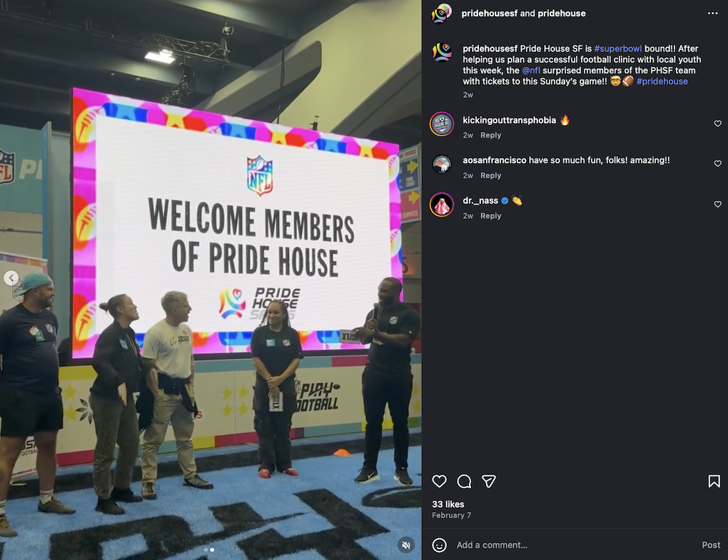
Task: Like the post with the heart icon
Action: pos(439,481)
